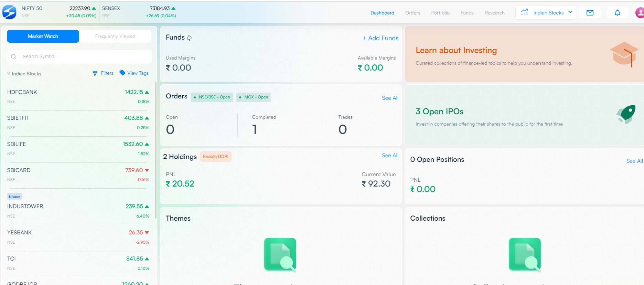The image size is (644, 285).
Task: Enable DDPI for holdings
Action: pyautogui.click(x=216, y=157)
